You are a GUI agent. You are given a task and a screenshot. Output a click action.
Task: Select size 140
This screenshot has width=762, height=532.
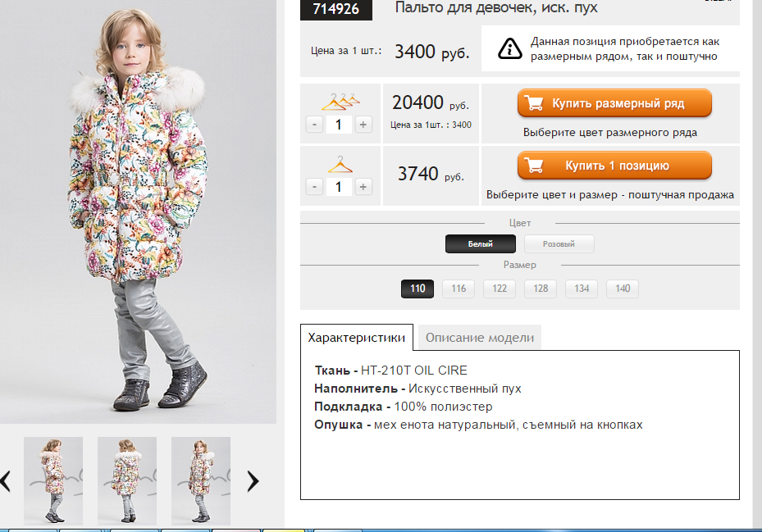click(623, 289)
